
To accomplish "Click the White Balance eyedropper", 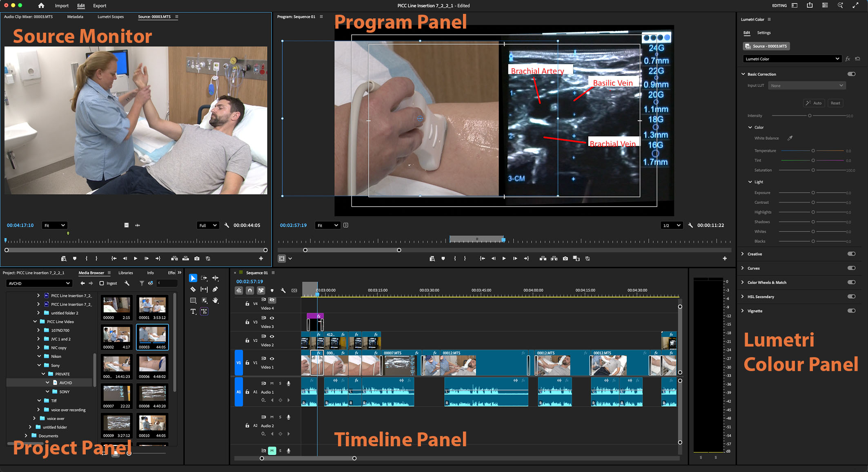I will pos(790,138).
